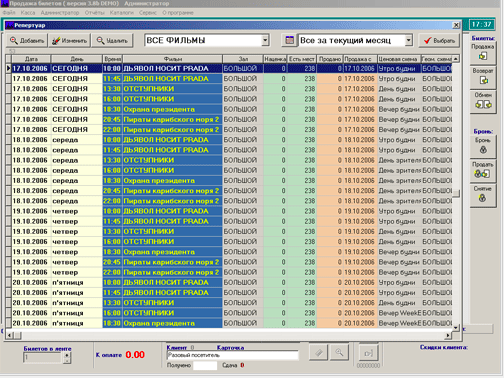Click the Ценовая схема column header

[399, 59]
